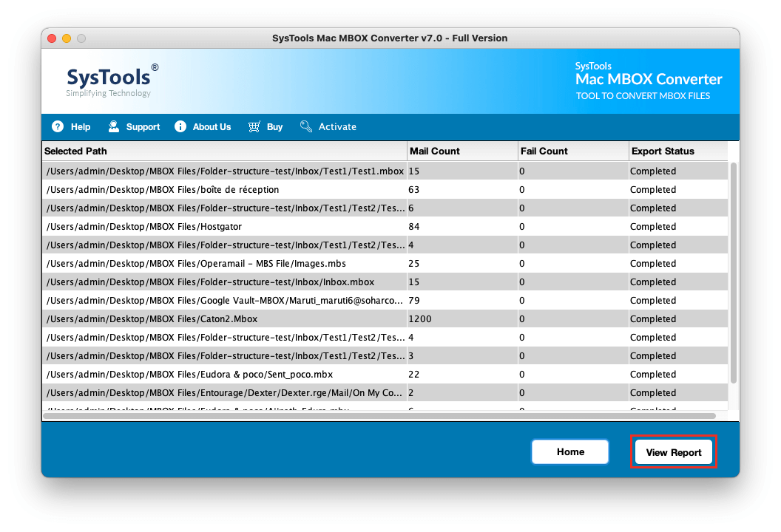Click the Help question mark icon
The image size is (781, 532).
(x=58, y=126)
